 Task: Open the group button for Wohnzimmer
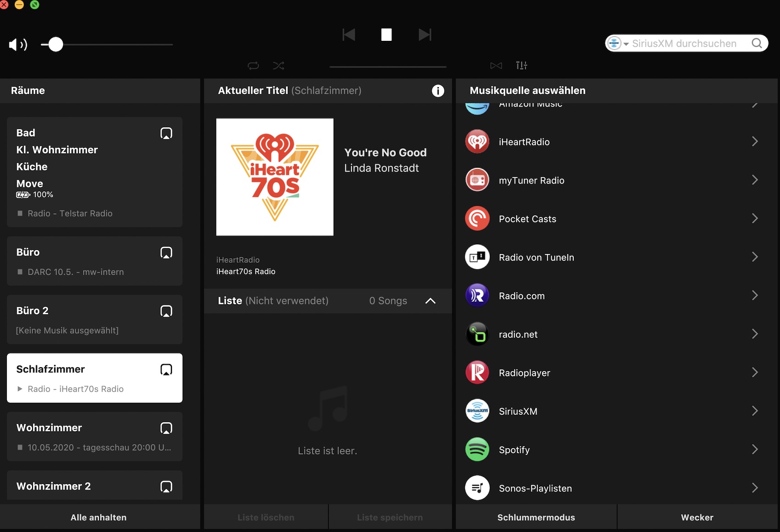(166, 428)
